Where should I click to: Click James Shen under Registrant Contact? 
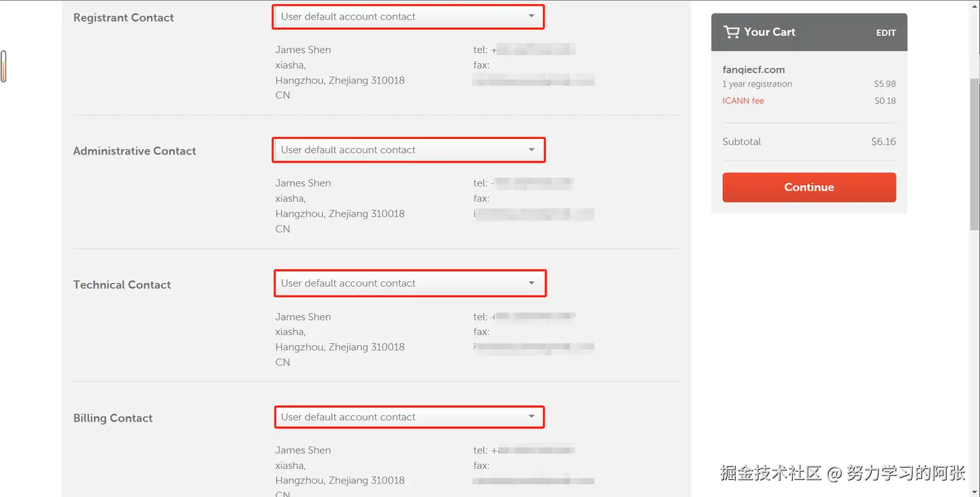click(x=303, y=50)
